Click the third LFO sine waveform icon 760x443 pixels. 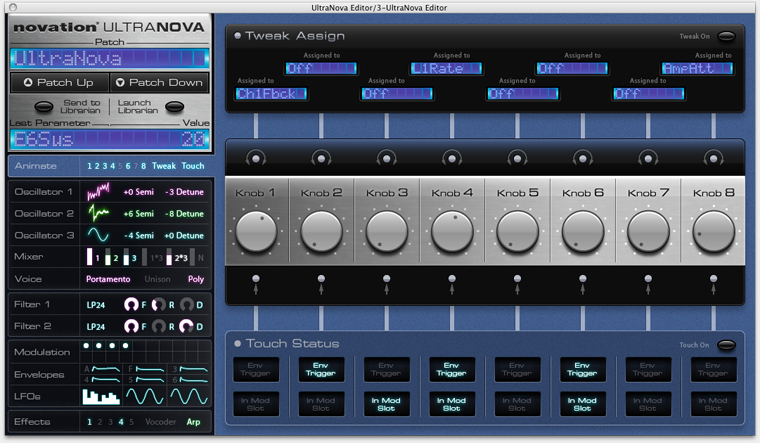(189, 396)
